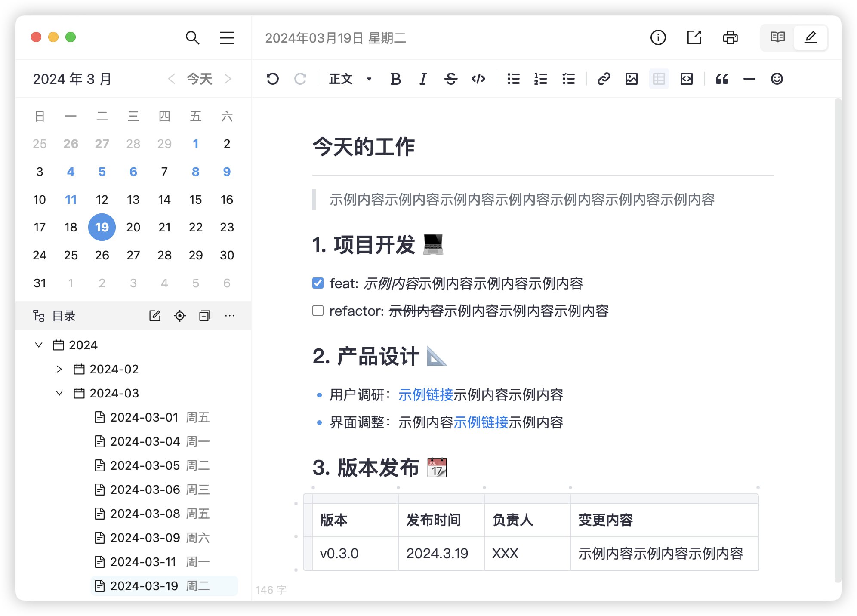Viewport: 857px width, 616px height.
Task: Insert a task checklist
Action: (x=568, y=79)
